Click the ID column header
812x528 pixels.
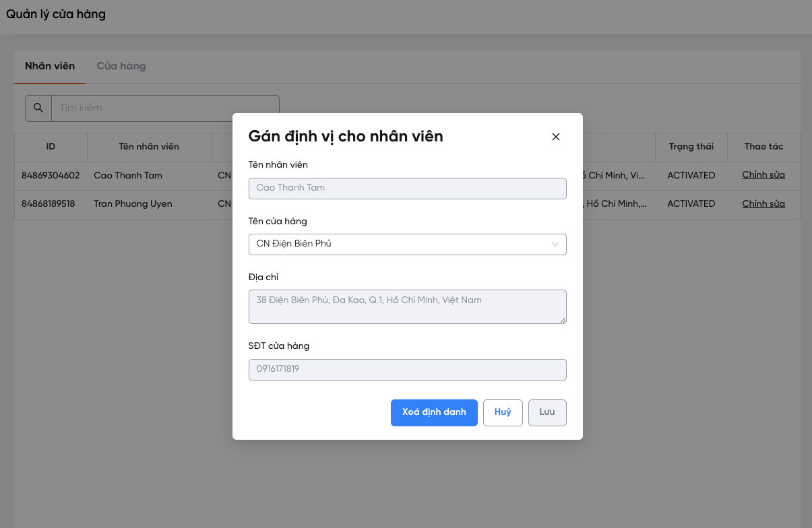click(51, 147)
